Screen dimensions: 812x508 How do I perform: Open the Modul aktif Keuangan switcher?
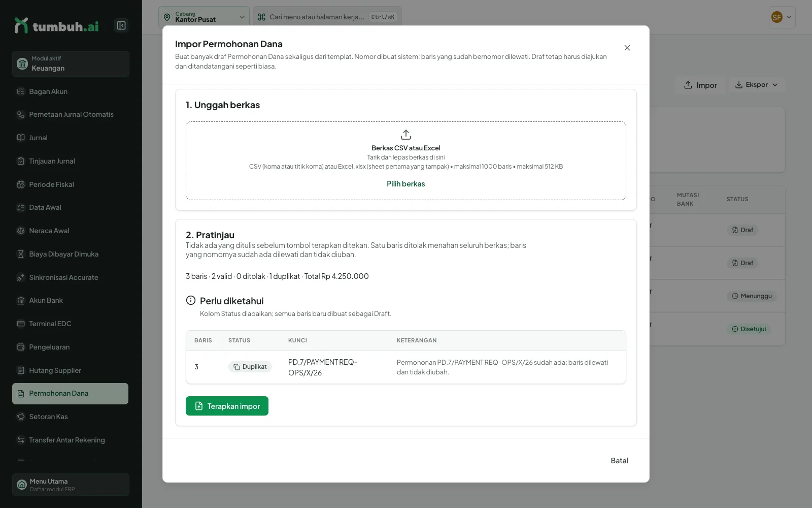pyautogui.click(x=71, y=63)
